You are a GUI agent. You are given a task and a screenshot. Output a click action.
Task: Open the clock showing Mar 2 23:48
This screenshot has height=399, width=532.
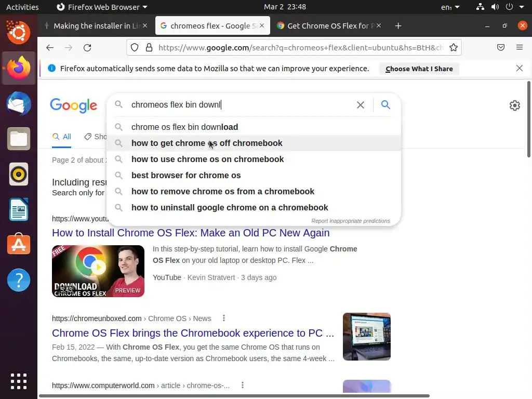[x=285, y=7]
